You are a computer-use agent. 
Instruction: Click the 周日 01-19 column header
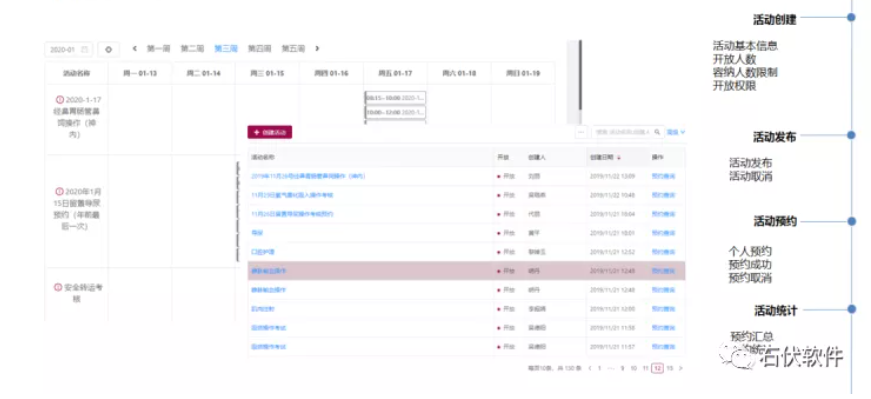tap(523, 73)
